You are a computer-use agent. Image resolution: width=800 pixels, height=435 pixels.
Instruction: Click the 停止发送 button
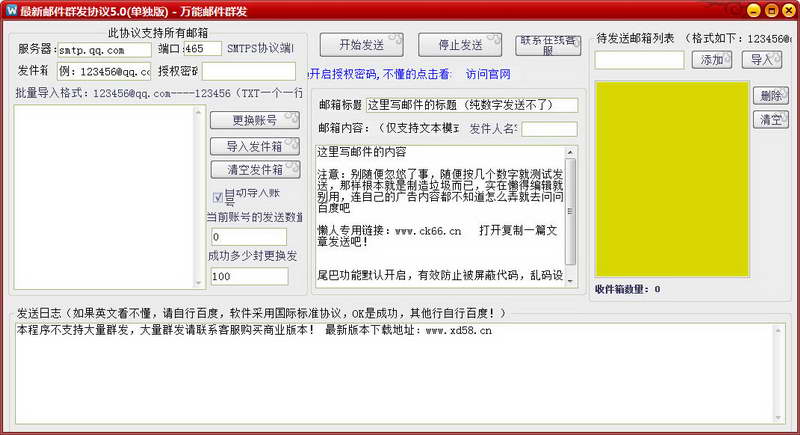coord(460,45)
